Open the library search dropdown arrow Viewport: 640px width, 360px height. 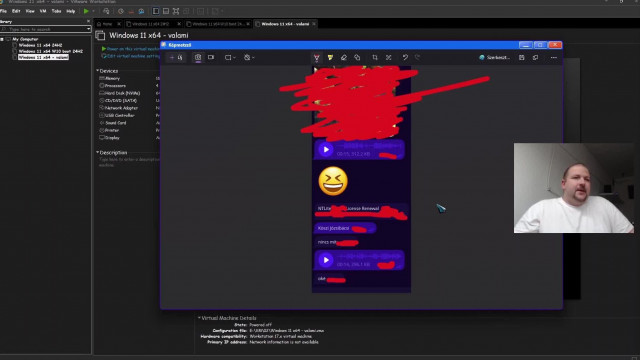click(89, 29)
